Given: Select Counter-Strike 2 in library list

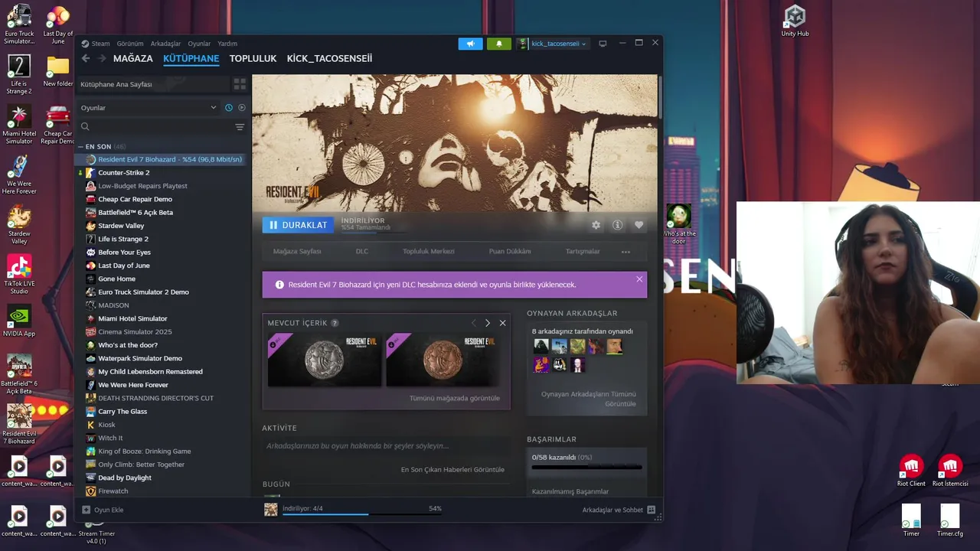Looking at the screenshot, I should pos(124,172).
